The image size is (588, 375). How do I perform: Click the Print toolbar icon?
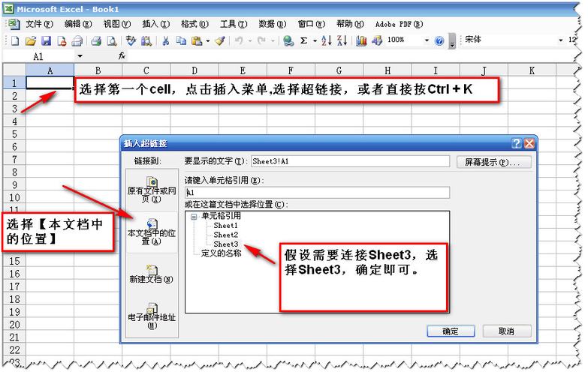point(96,40)
